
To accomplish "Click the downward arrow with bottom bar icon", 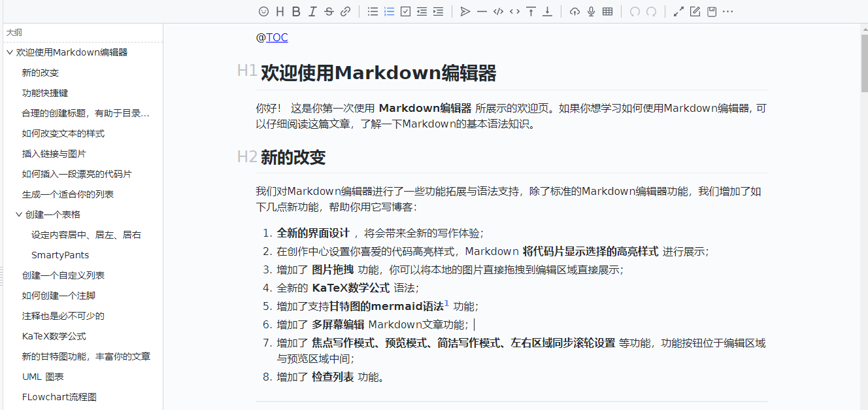I will (x=547, y=11).
